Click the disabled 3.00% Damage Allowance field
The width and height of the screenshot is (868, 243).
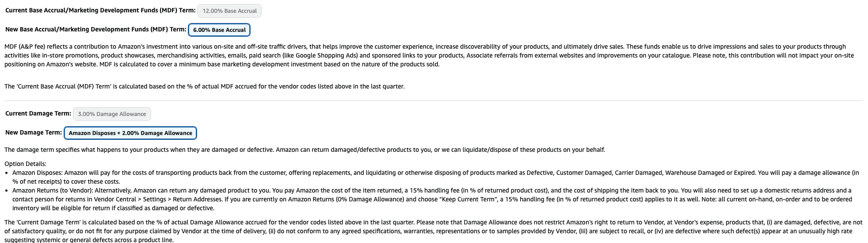click(x=112, y=114)
